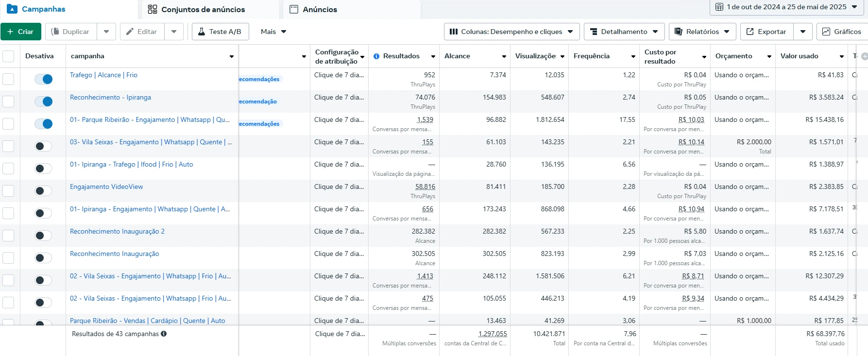This screenshot has height=356, width=868.
Task: Click the breakdown icon on Detalhamento
Action: pos(594,32)
